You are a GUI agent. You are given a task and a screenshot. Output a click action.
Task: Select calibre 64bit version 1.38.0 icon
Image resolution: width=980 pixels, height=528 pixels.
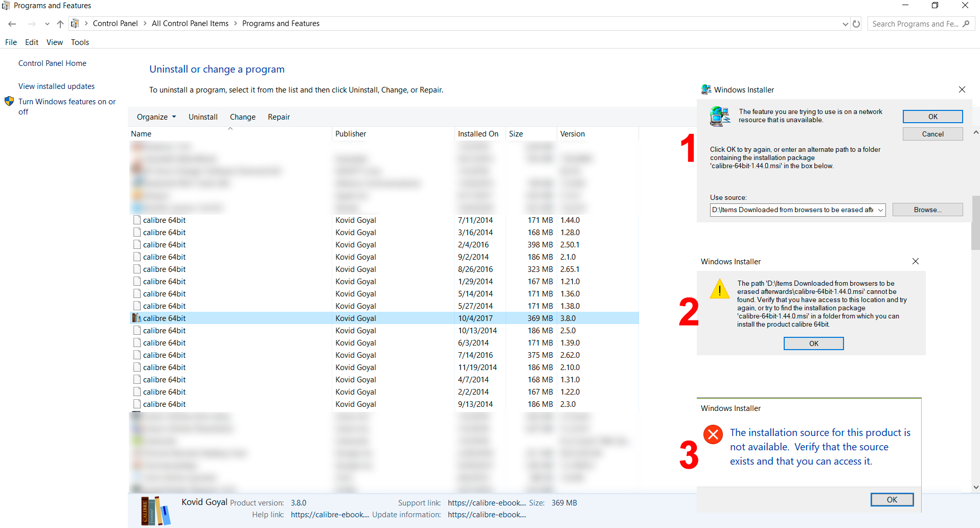point(137,306)
